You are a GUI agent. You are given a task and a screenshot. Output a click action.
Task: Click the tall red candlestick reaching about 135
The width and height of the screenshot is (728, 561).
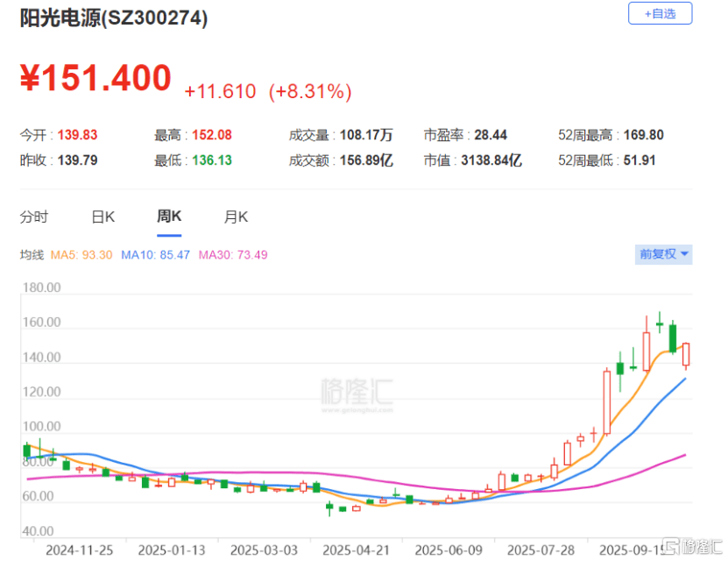pyautogui.click(x=606, y=401)
